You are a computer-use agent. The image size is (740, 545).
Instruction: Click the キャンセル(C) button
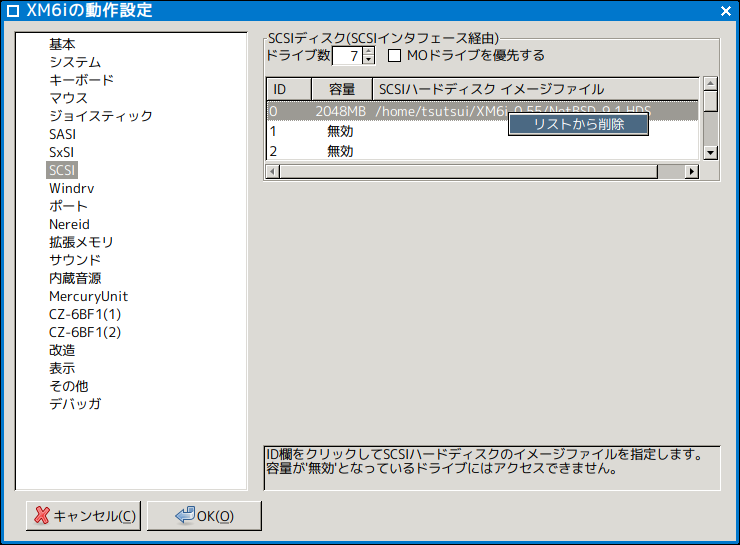coord(84,516)
